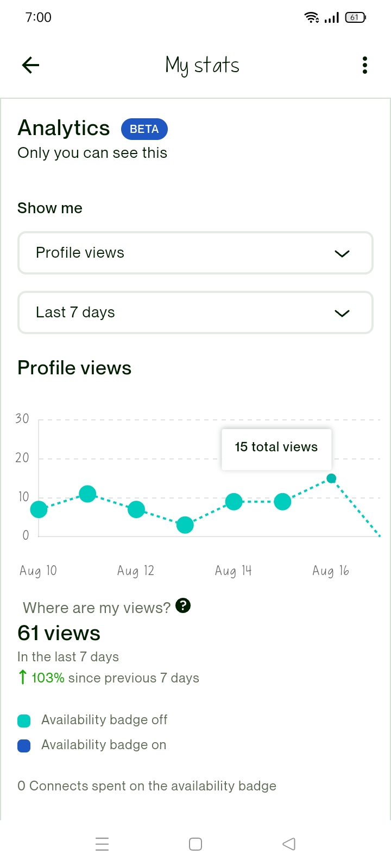Tap the Availability badge on blue swatch

pyautogui.click(x=24, y=746)
